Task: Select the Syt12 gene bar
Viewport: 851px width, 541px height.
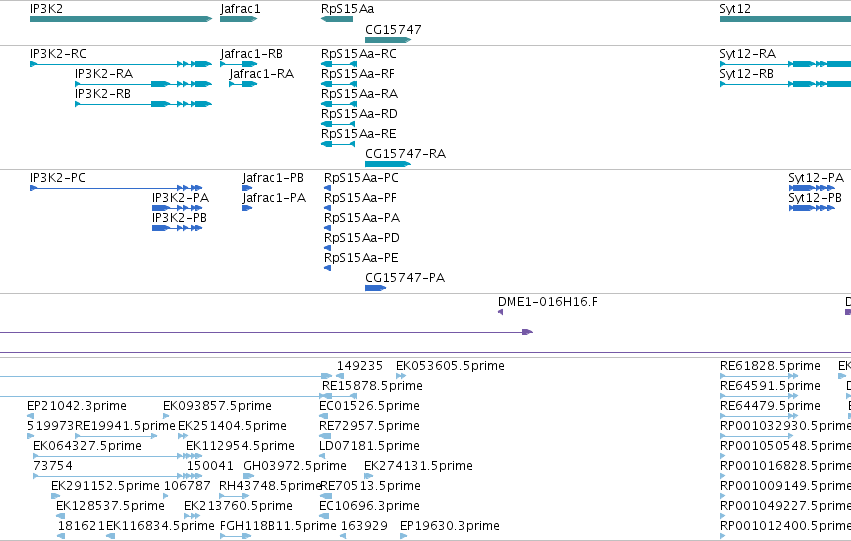Action: pyautogui.click(x=785, y=19)
